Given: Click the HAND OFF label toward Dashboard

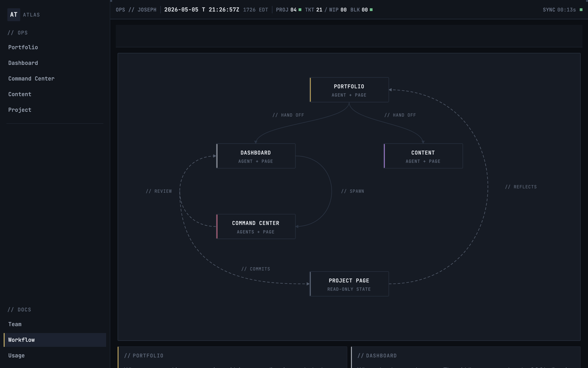Looking at the screenshot, I should (288, 115).
